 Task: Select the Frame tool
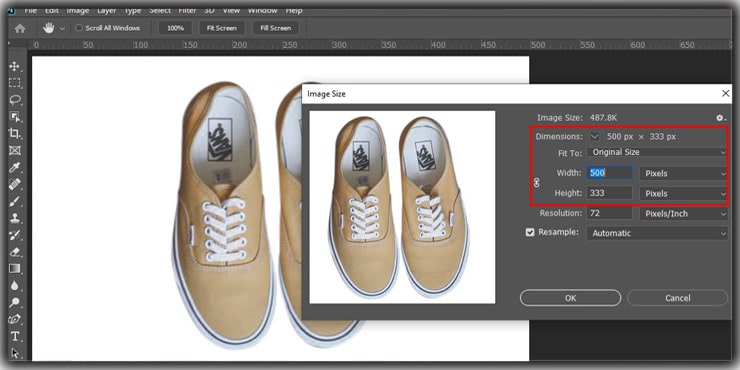tap(15, 151)
